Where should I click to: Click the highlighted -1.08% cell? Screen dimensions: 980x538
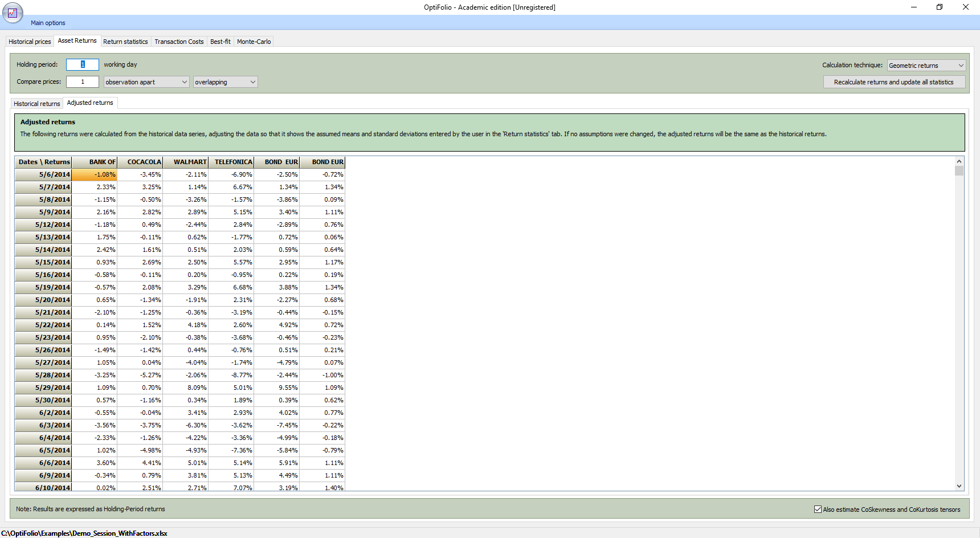[95, 174]
